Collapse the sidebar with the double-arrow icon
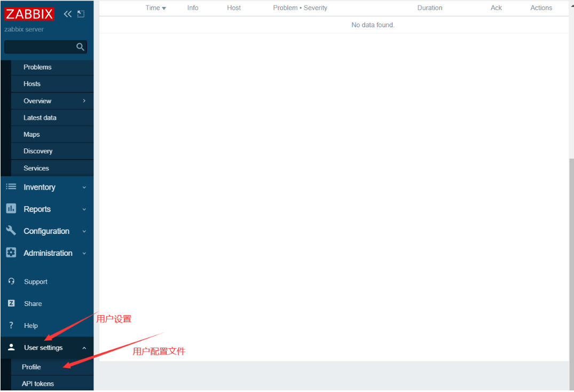574x392 pixels. pos(68,14)
